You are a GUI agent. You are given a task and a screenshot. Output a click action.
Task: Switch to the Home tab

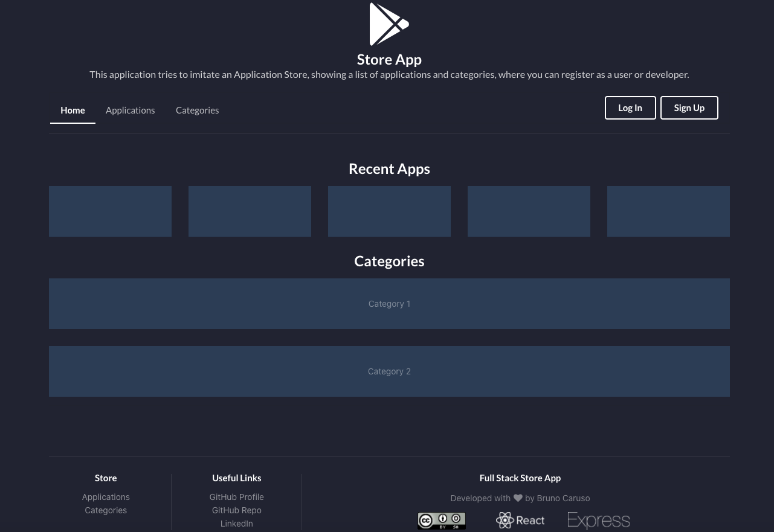73,110
